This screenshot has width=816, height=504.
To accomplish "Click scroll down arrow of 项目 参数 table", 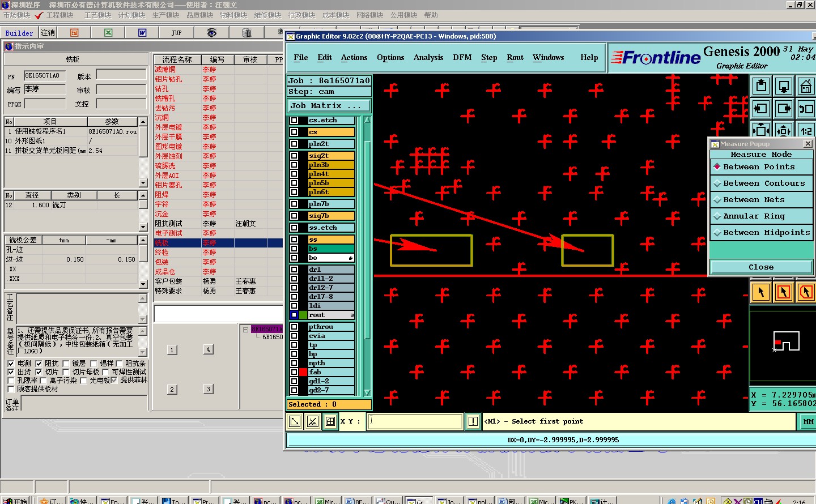I will click(x=143, y=183).
